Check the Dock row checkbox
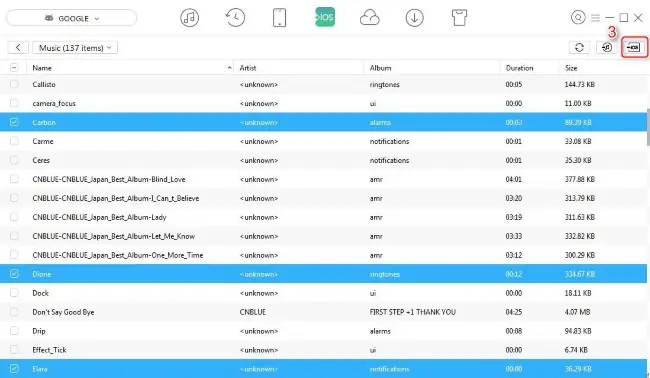Viewport: 650px width, 378px height. (14, 293)
